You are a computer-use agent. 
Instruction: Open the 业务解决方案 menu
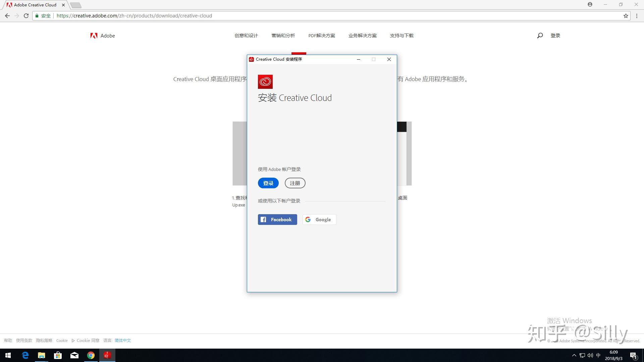click(362, 36)
